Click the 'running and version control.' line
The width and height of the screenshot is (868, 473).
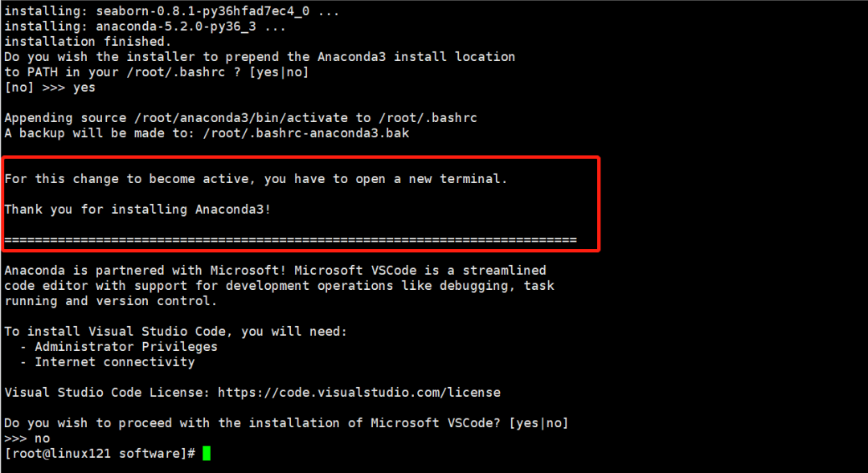pyautogui.click(x=111, y=301)
